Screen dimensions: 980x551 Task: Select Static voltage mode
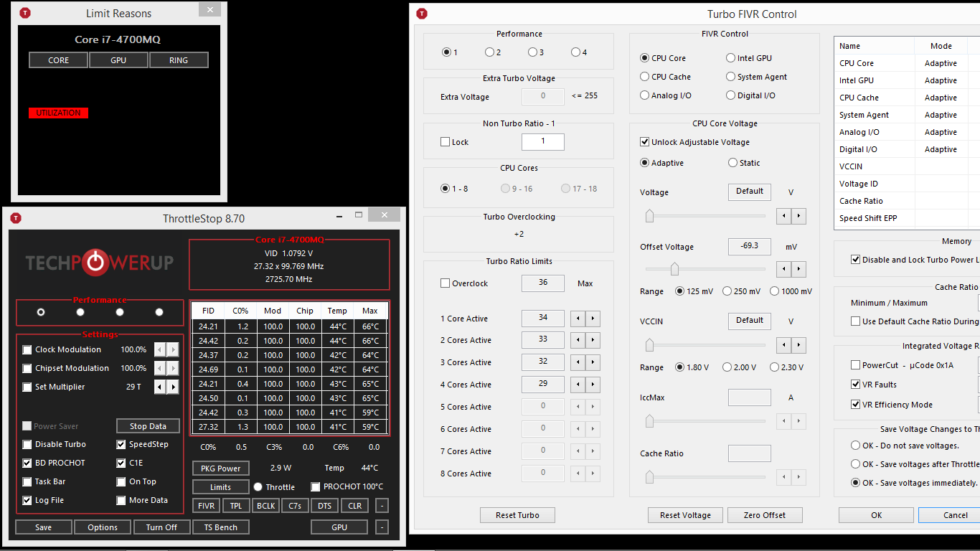tap(732, 163)
